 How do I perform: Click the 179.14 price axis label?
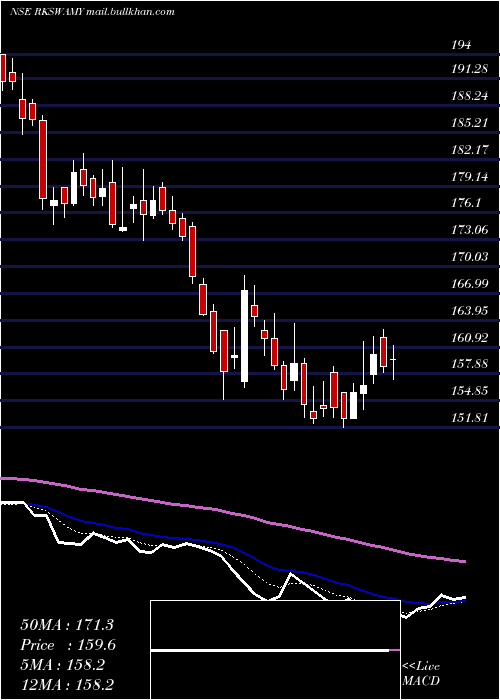(469, 177)
